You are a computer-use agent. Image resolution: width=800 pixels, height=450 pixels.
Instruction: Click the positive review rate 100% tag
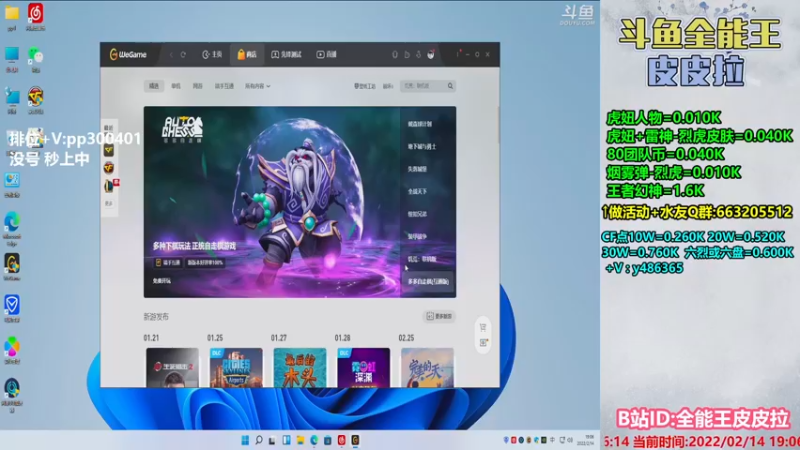(205, 263)
